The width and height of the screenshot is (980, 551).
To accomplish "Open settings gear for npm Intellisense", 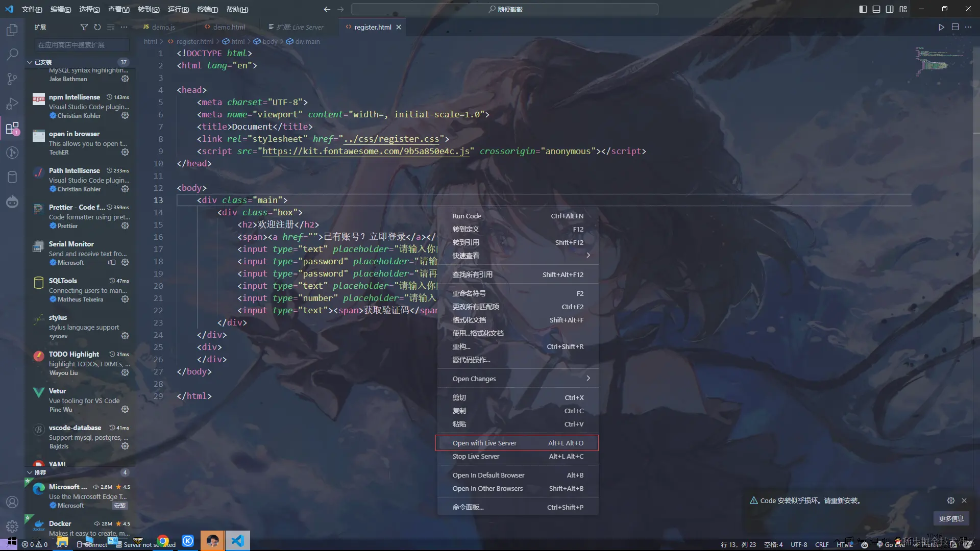I will pyautogui.click(x=125, y=116).
